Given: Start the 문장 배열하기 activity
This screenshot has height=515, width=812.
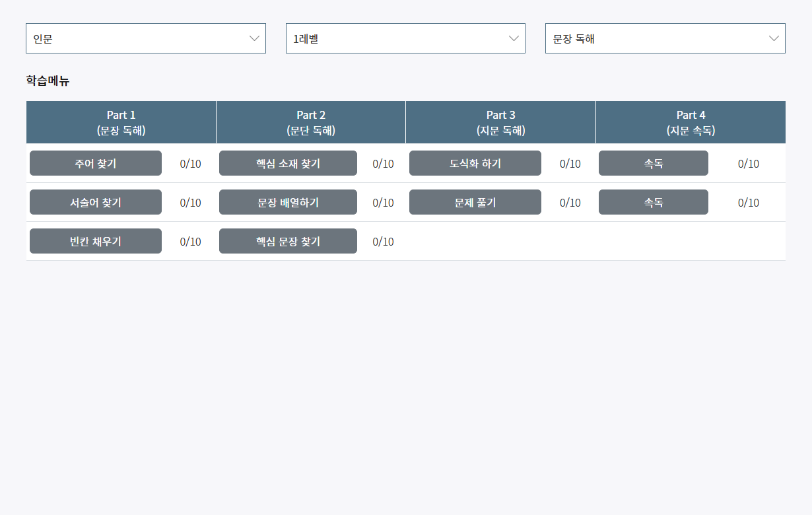Looking at the screenshot, I should 288,202.
